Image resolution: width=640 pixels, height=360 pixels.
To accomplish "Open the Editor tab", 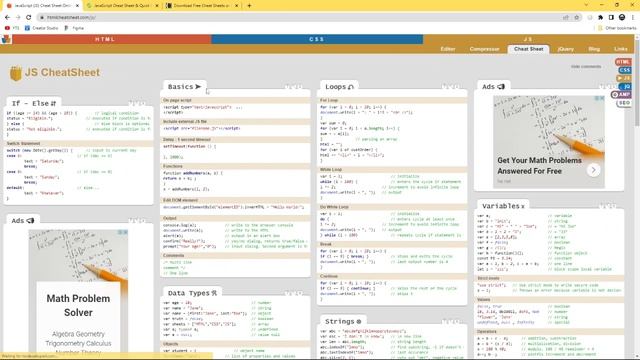I will [x=448, y=49].
